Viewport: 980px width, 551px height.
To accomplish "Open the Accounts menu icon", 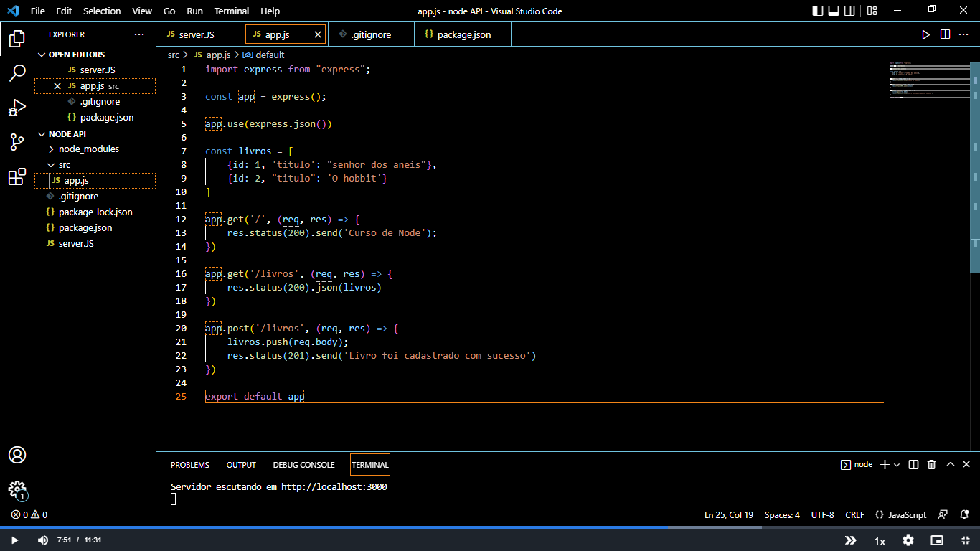I will click(17, 455).
